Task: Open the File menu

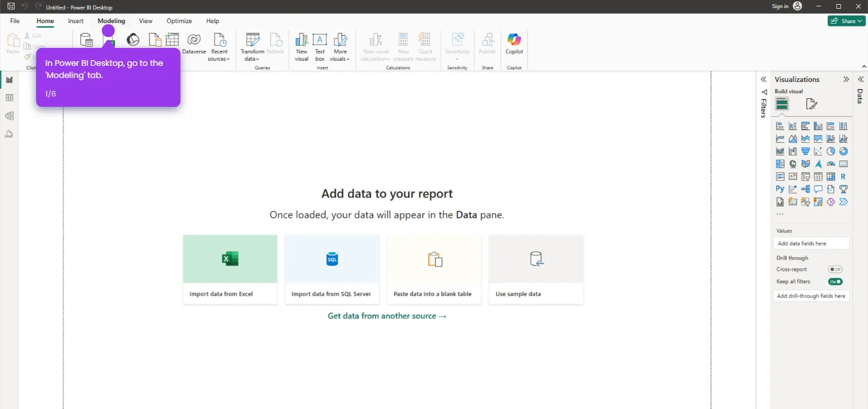Action: coord(15,21)
